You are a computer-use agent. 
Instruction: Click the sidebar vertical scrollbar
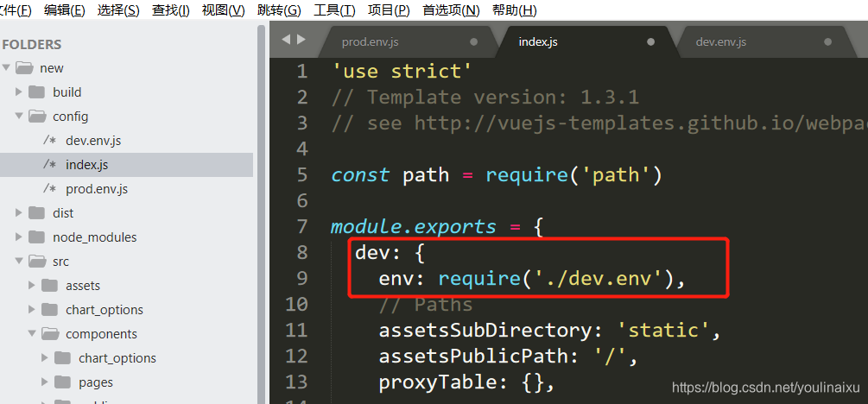click(262, 215)
